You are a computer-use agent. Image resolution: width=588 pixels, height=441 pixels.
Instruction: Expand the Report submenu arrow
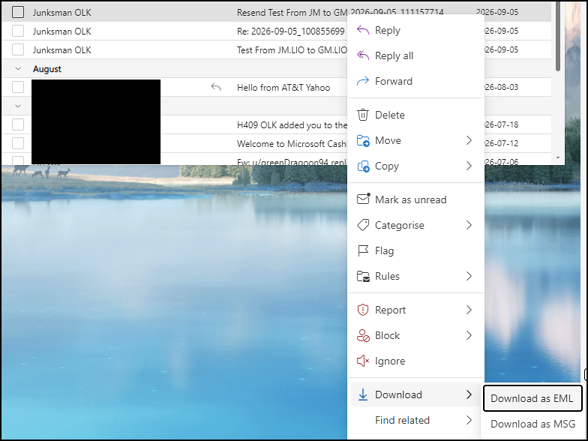469,310
